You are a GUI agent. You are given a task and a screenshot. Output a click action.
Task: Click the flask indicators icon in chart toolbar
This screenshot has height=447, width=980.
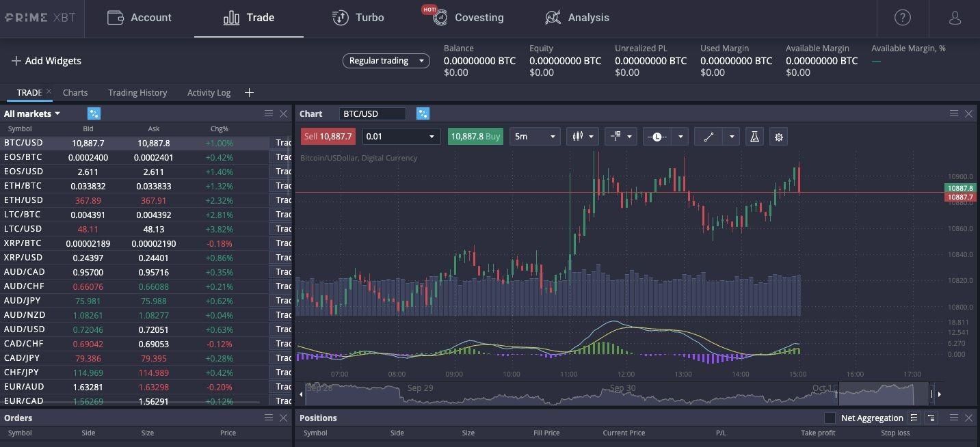click(754, 137)
